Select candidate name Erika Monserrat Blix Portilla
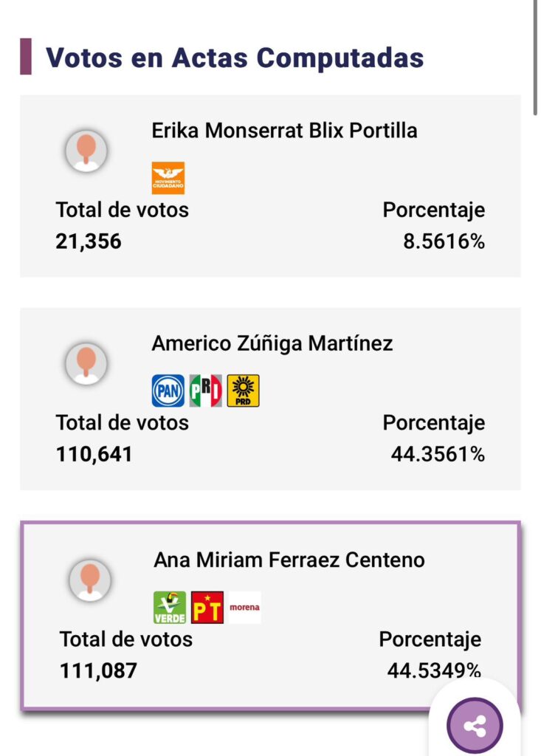Screen dimensions: 541x756 click(284, 131)
